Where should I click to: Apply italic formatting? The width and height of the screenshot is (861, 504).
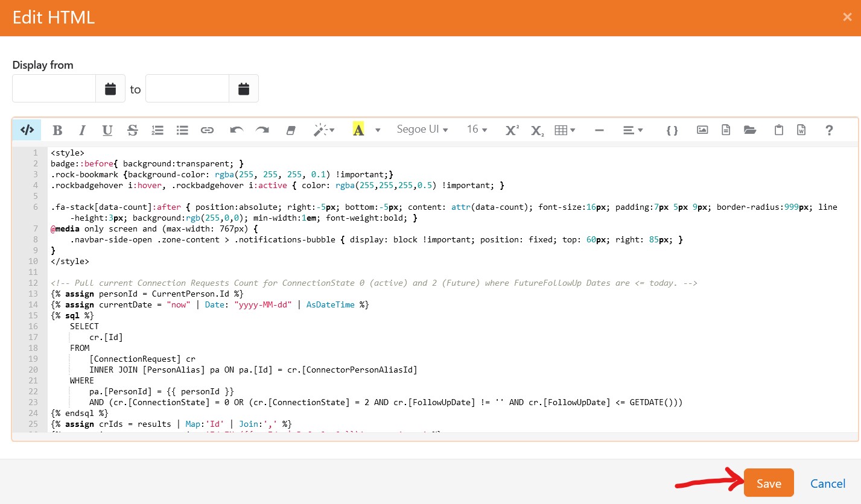tap(83, 130)
